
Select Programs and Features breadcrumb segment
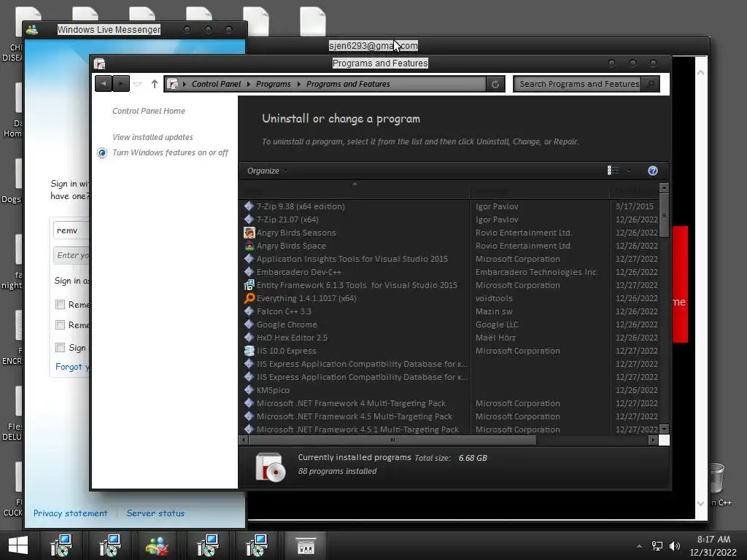tap(348, 84)
